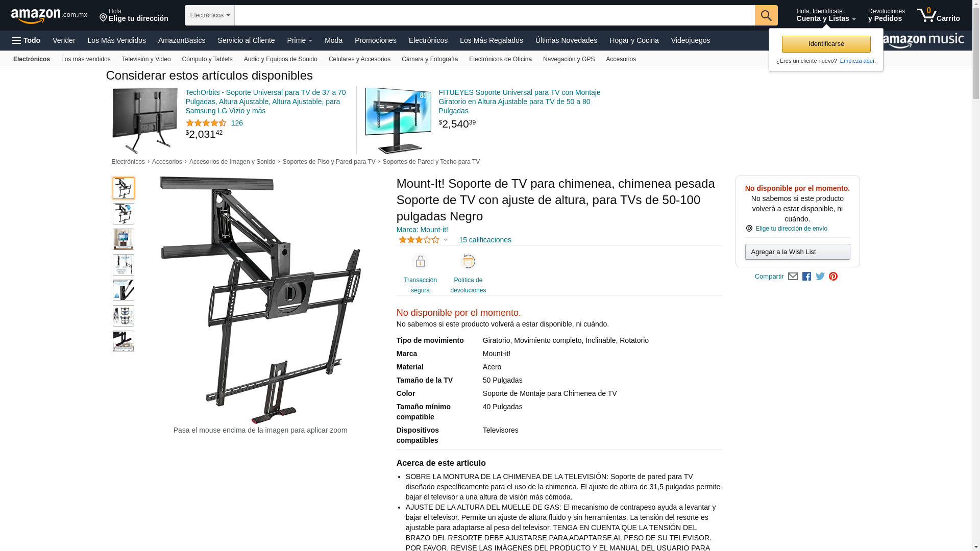Focus the Amazon search input field

pos(495,15)
